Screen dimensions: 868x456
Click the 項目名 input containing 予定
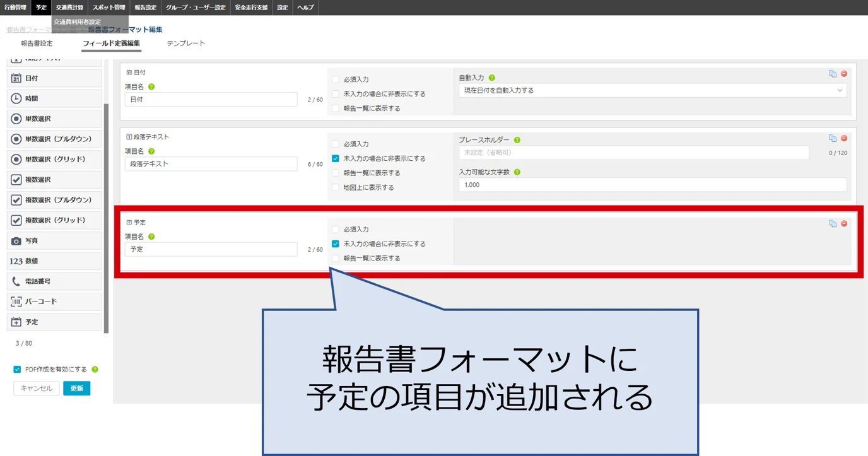point(211,249)
